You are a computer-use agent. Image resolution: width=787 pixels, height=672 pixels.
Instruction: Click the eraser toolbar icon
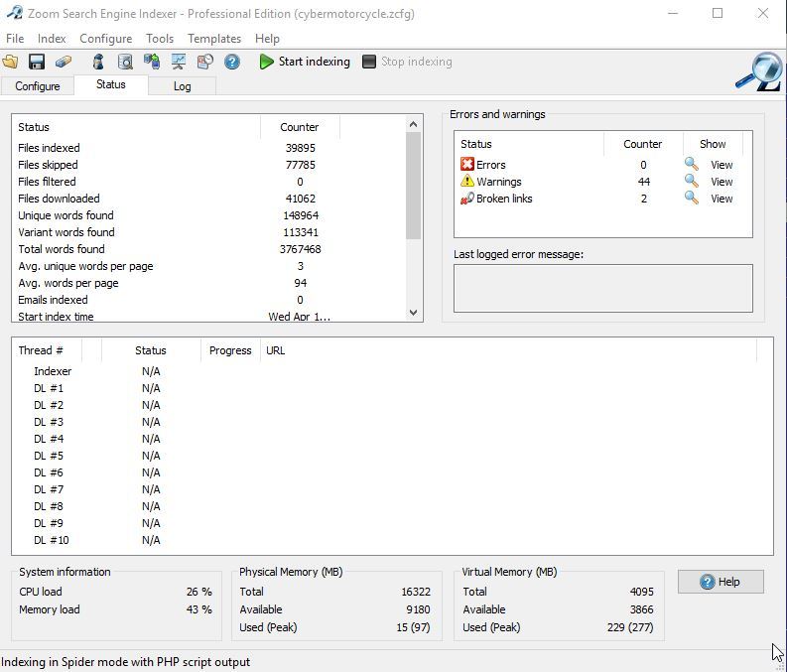[x=64, y=62]
